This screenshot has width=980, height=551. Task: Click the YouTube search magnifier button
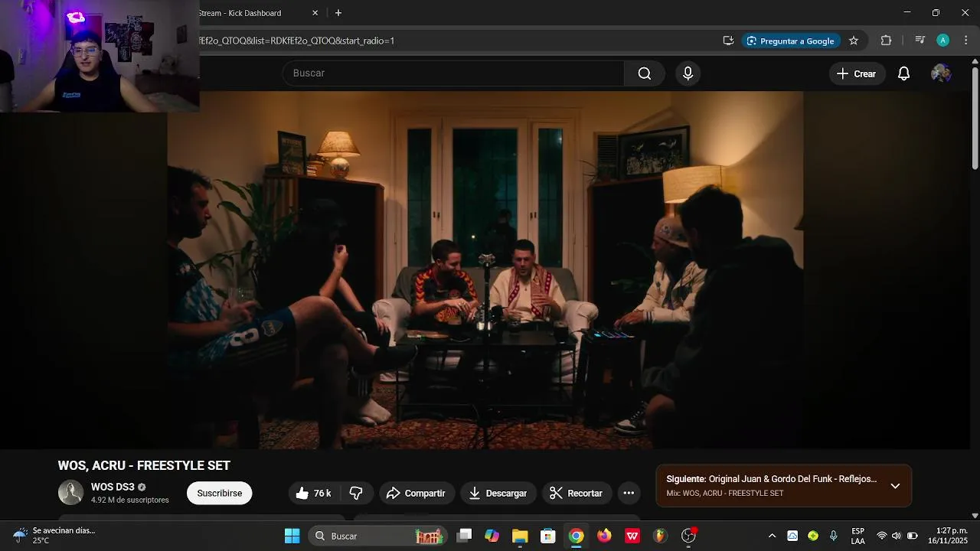[645, 73]
